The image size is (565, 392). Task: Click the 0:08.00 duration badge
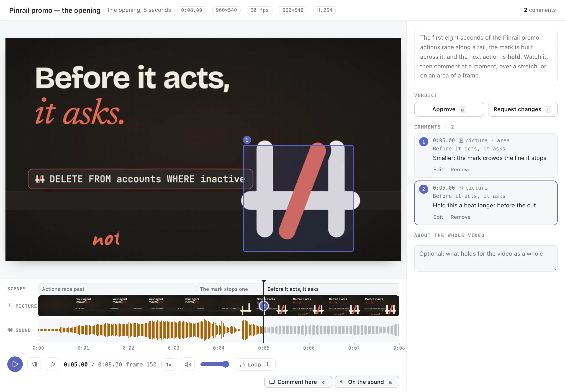192,10
